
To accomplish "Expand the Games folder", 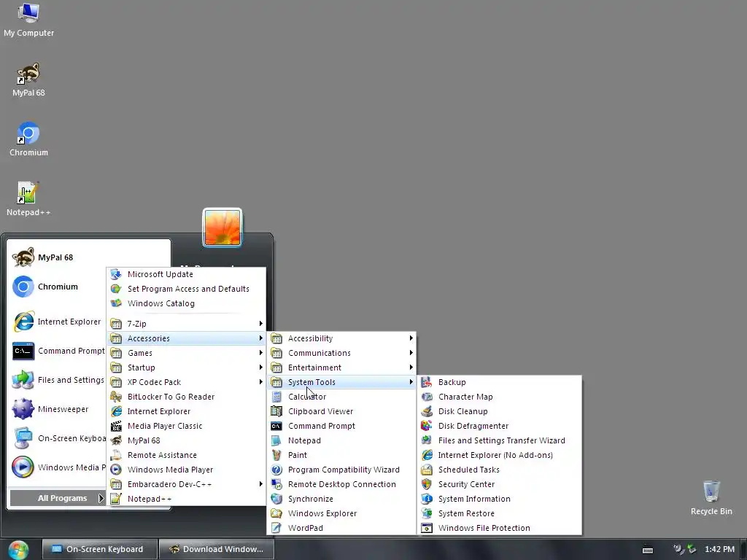I will [186, 353].
